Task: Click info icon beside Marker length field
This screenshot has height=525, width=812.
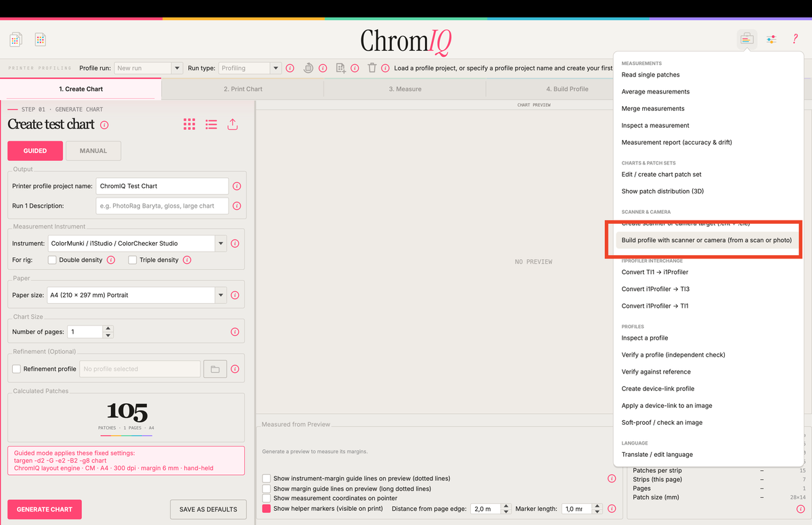Action: coord(612,509)
